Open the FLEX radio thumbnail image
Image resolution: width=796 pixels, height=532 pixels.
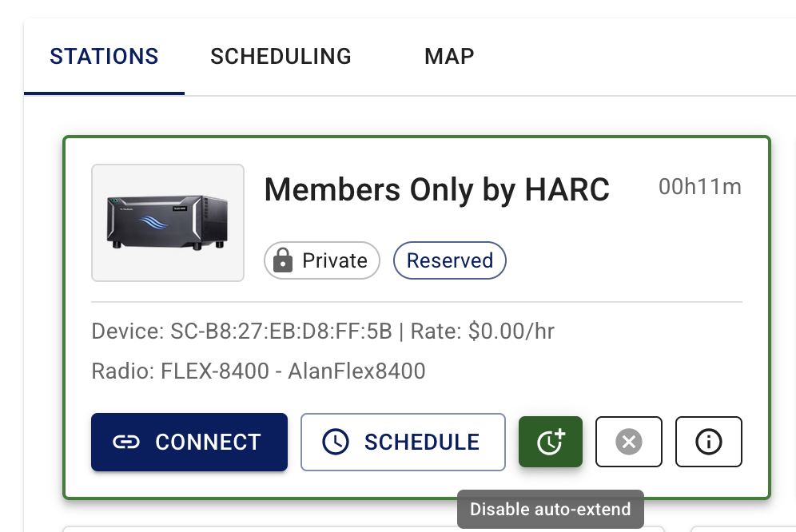(168, 223)
